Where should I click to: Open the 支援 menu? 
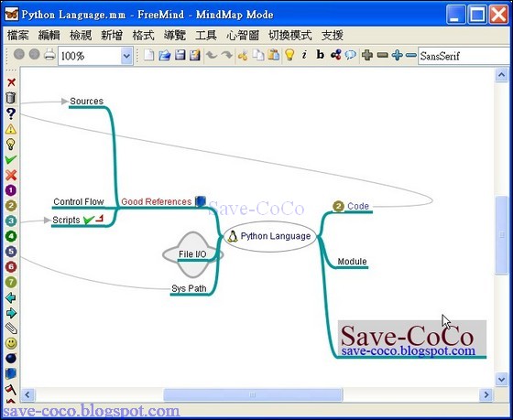[332, 35]
